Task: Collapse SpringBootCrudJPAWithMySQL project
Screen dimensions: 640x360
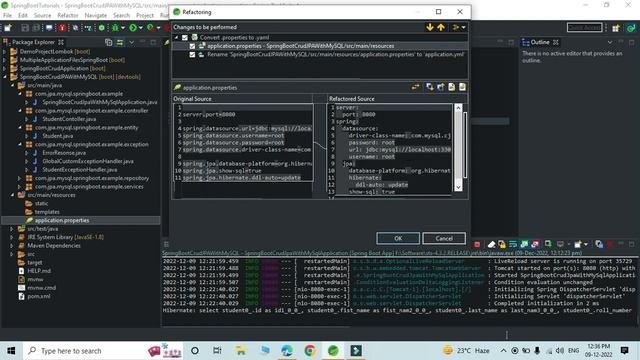Action: point(4,77)
